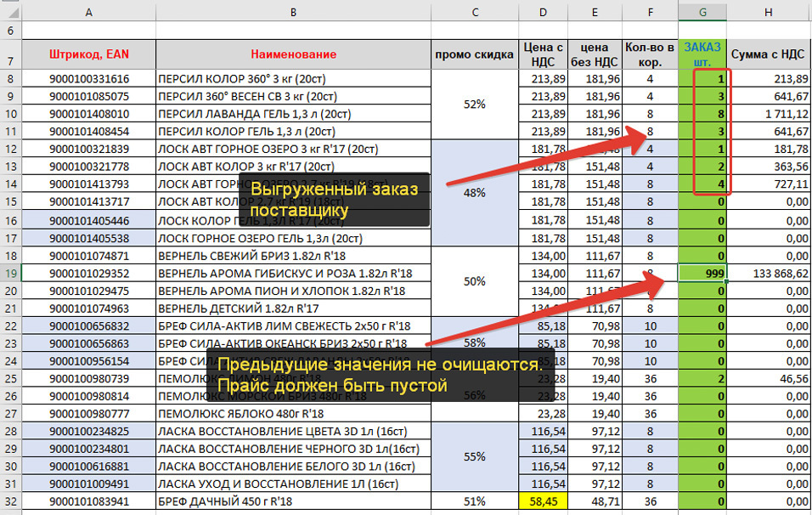This screenshot has height=515, width=812.
Task: Click the 50% promo discount cell
Action: (x=475, y=281)
